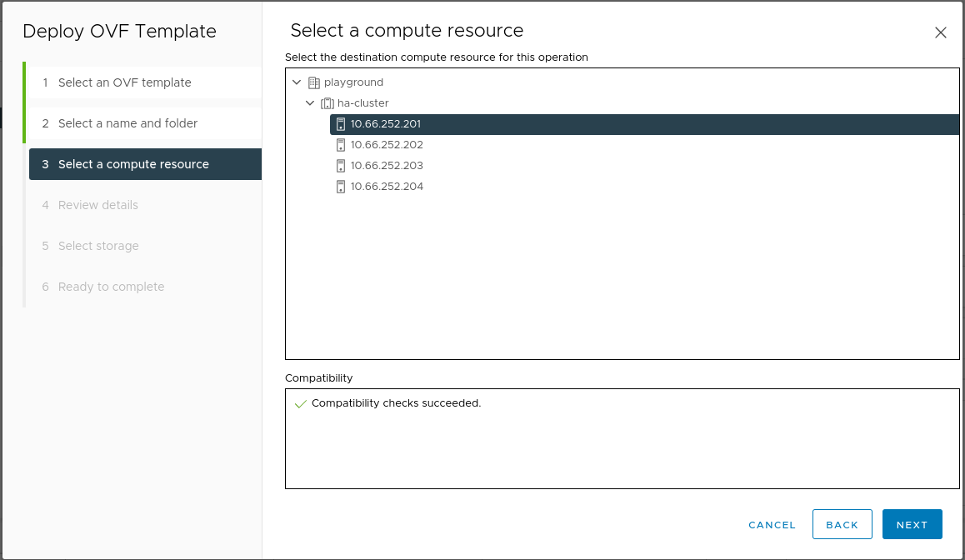Screen dimensions: 965x560
Task: Close the Deploy OVF Template dialog
Action: click(x=941, y=32)
